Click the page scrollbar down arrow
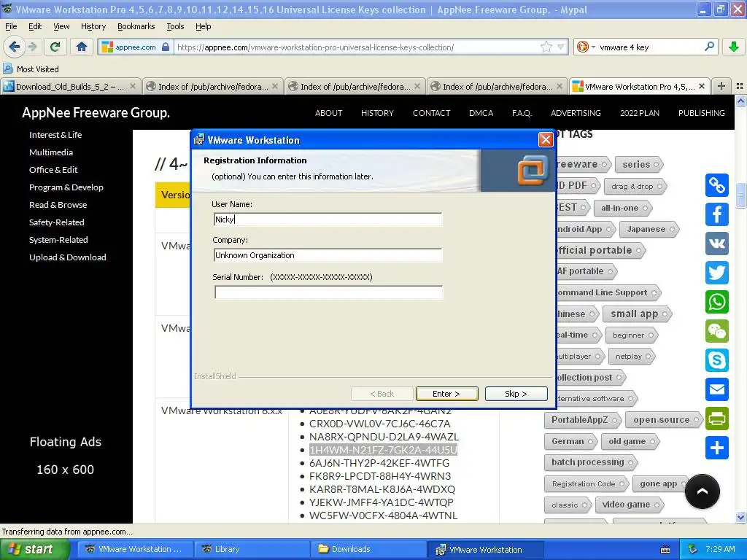The height and width of the screenshot is (560, 747). tap(740, 517)
